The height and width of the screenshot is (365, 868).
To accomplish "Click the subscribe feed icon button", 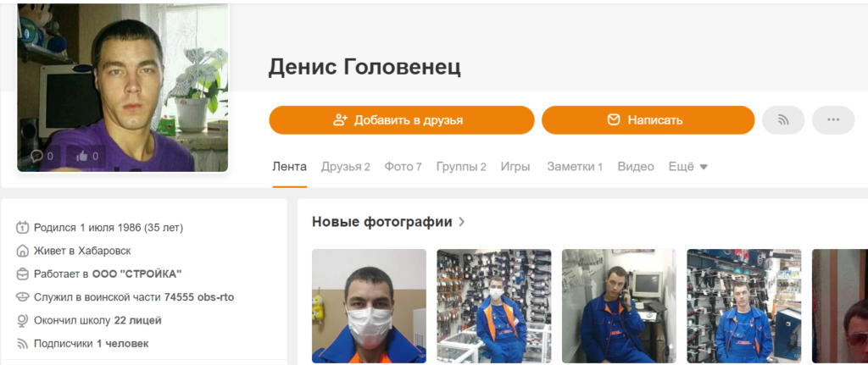I will [x=782, y=120].
